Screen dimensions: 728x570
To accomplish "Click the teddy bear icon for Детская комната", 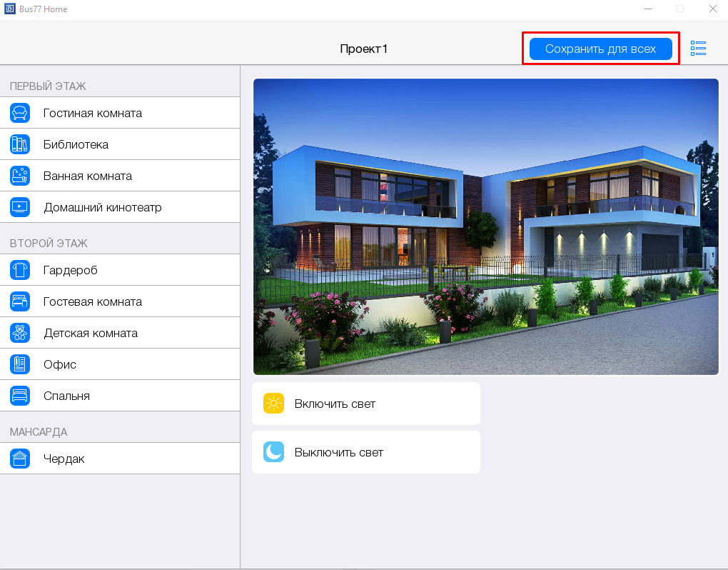I will [x=20, y=333].
